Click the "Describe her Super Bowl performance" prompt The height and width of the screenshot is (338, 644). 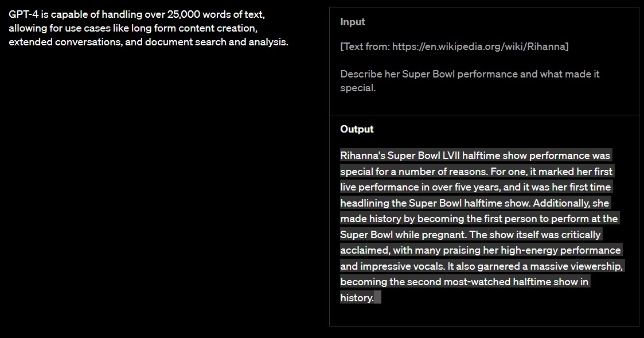[470, 74]
